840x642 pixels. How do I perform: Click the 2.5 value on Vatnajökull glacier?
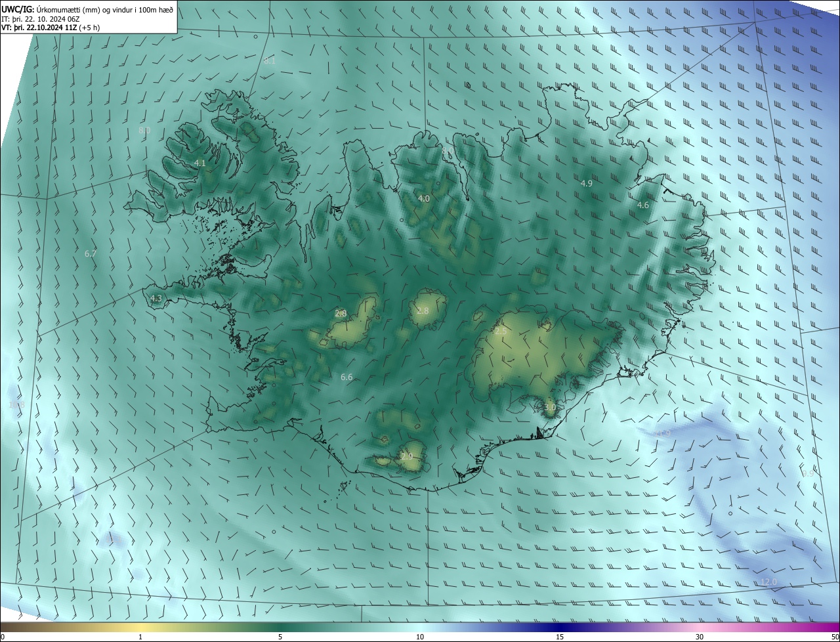coord(501,332)
